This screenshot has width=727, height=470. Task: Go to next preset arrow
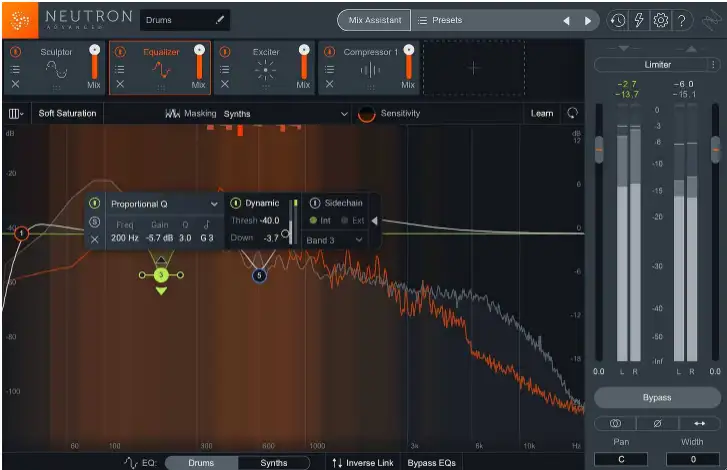tap(587, 21)
